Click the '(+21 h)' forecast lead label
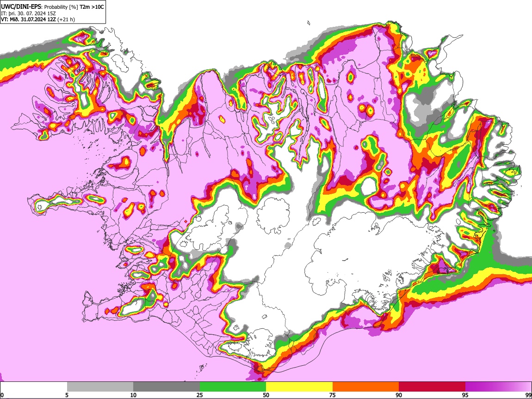The width and height of the screenshot is (532, 399). click(66, 19)
